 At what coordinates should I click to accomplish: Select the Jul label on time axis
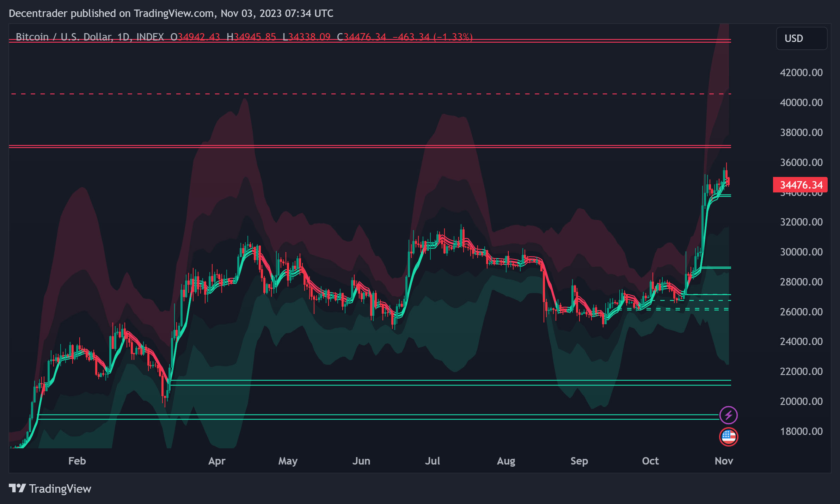pos(432,461)
